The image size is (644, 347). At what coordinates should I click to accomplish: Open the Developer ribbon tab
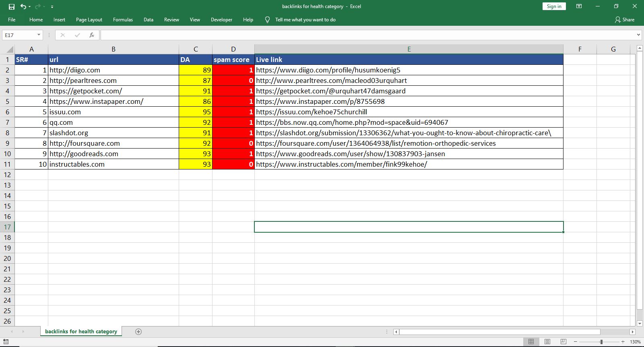pyautogui.click(x=221, y=20)
